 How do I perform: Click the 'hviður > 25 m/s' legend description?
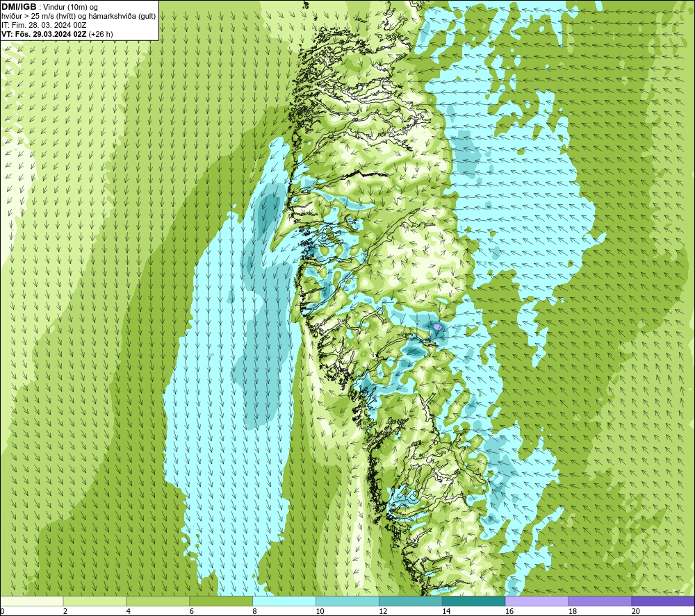(x=79, y=17)
